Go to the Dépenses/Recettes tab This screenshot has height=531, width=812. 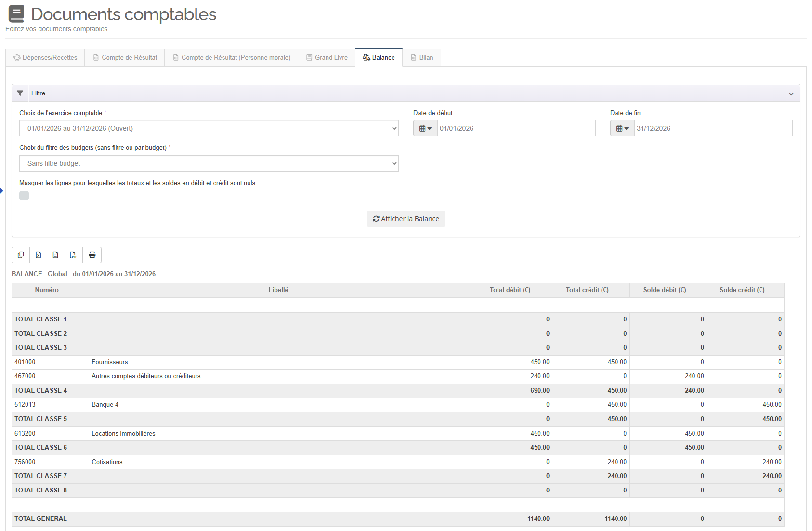(x=45, y=57)
